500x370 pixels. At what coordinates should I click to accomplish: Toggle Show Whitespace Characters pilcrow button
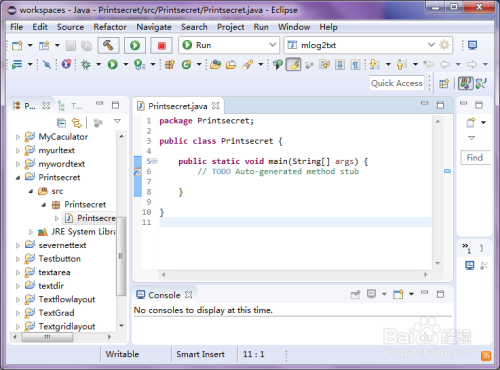[x=355, y=64]
